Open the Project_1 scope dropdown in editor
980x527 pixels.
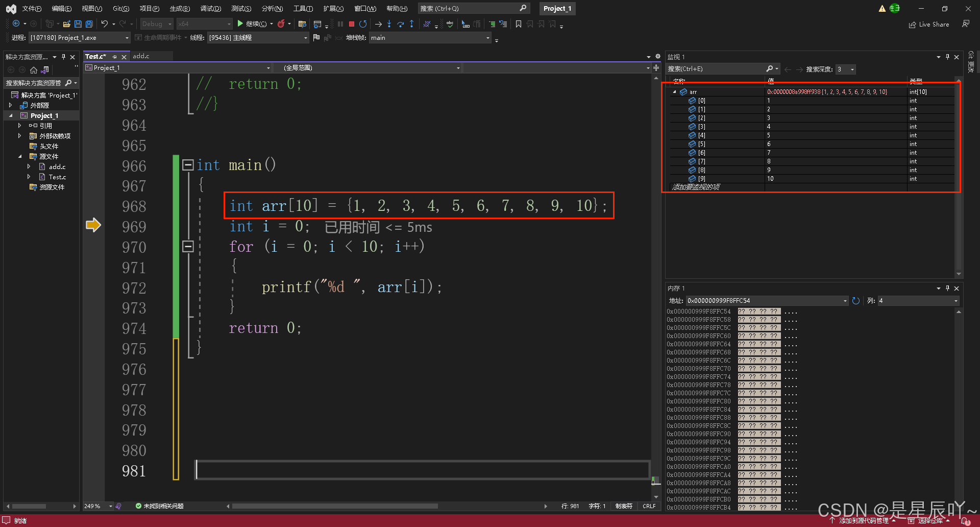(178, 68)
